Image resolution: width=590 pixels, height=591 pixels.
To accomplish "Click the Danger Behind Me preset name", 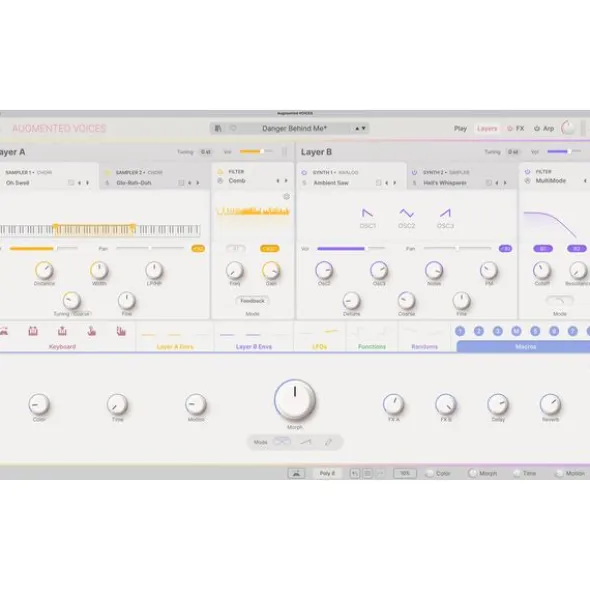I will coord(294,129).
